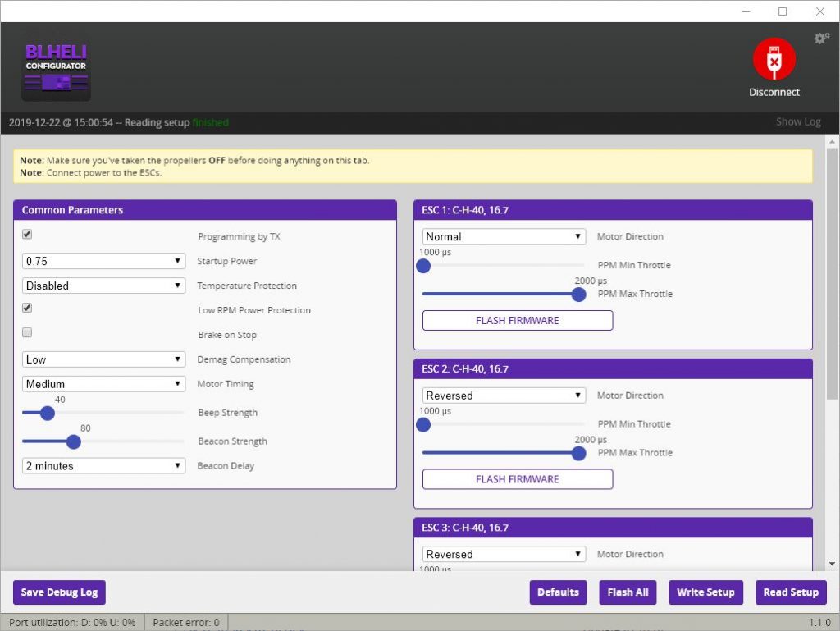Viewport: 840px width, 631px height.
Task: Click the Reading setup finished log line
Action: pos(118,122)
